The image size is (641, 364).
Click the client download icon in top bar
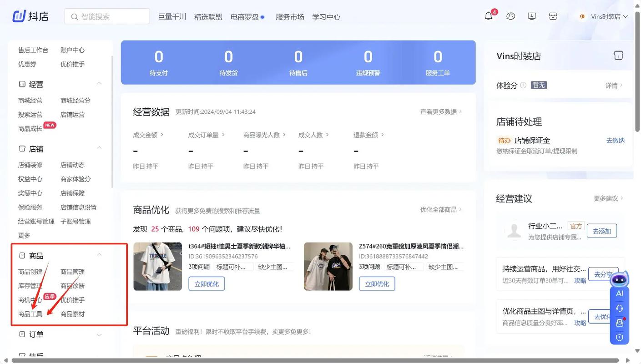tap(531, 15)
